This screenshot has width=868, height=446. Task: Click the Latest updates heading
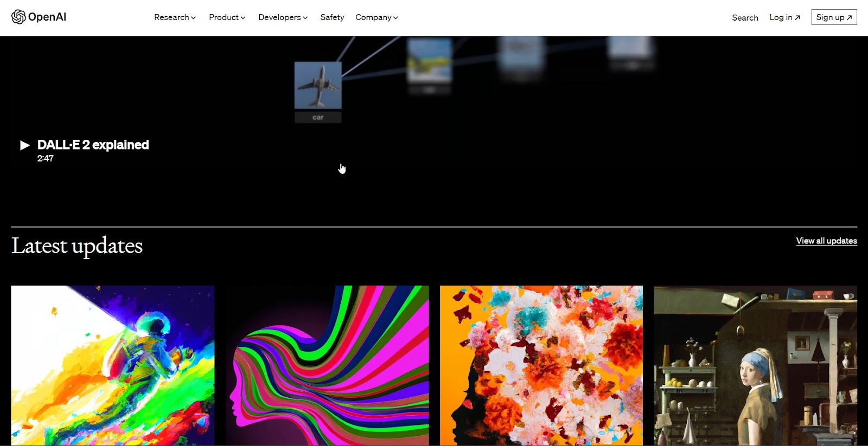pyautogui.click(x=77, y=246)
